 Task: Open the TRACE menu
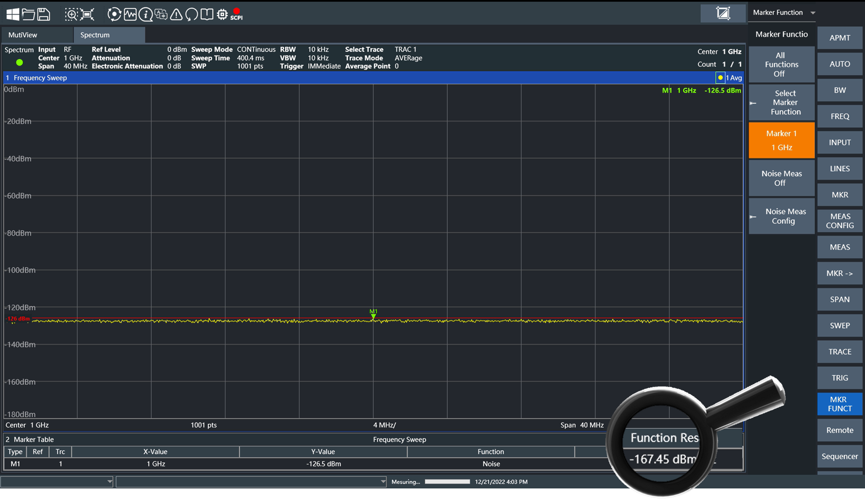tap(840, 352)
